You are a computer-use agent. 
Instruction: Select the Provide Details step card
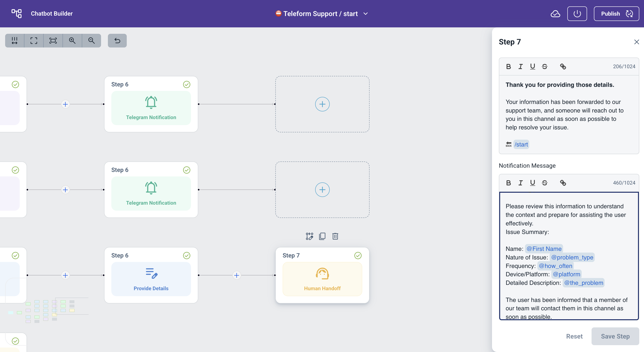(x=151, y=275)
